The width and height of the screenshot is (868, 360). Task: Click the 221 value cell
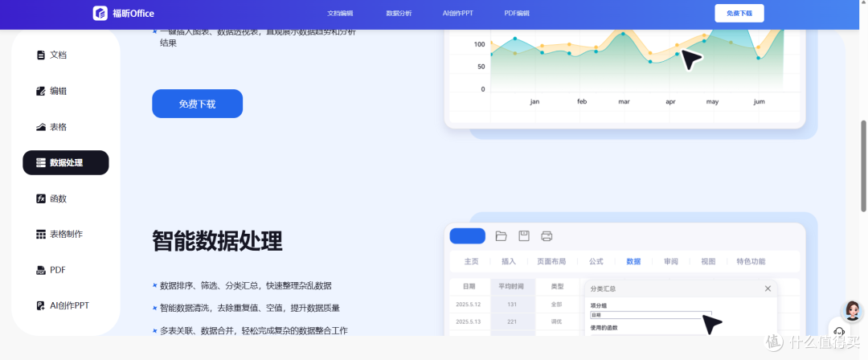[x=513, y=321]
